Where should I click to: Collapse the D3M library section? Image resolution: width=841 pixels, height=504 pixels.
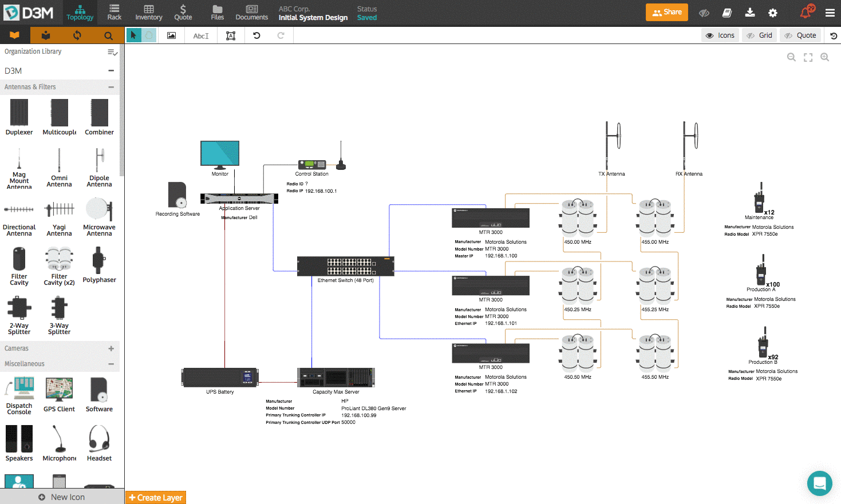112,70
